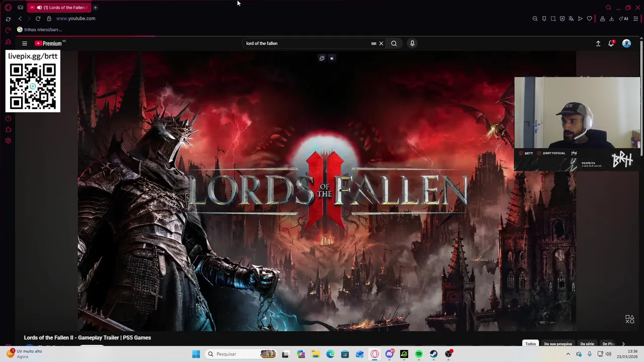The width and height of the screenshot is (644, 362).
Task: Open Microsoft Edge from the taskbar
Action: pyautogui.click(x=330, y=354)
